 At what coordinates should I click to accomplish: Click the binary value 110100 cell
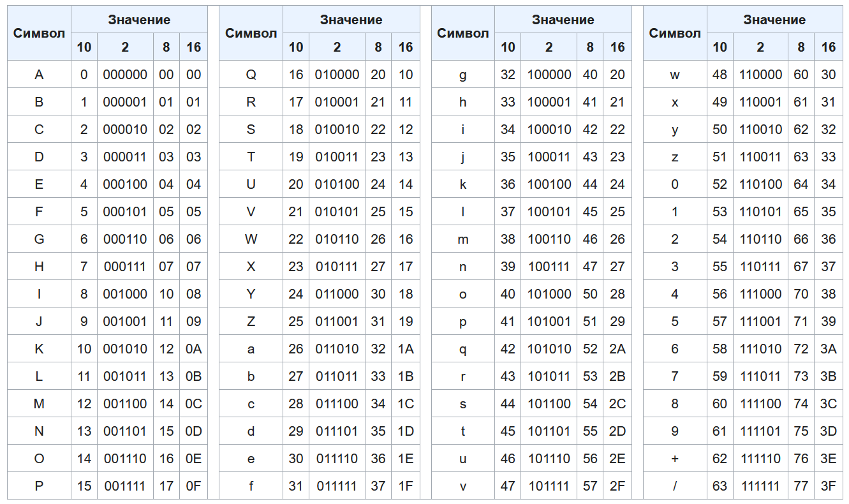(x=760, y=184)
